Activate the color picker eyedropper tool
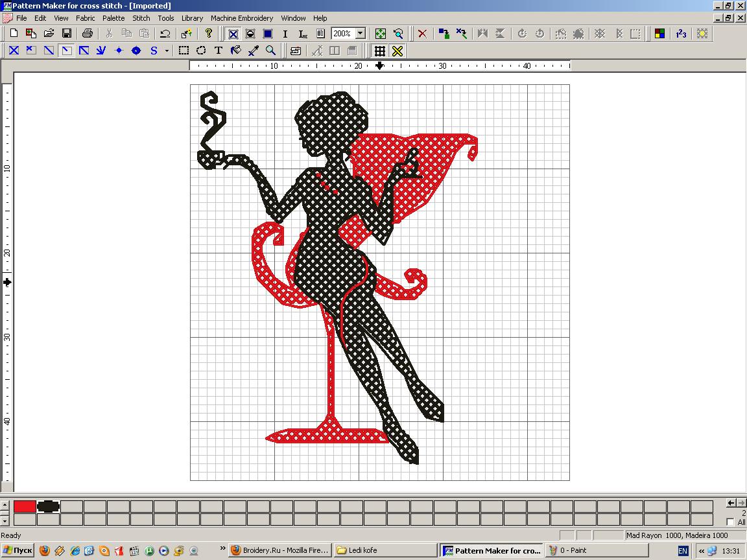747x560 pixels. point(254,51)
